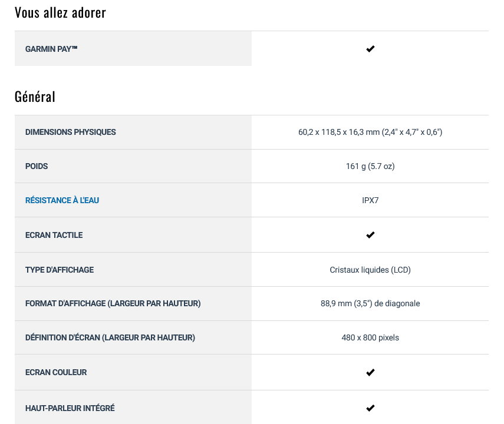Select the 88,9 mm de diagonale value
Viewport: 504px width, 424px height.
pyautogui.click(x=370, y=303)
